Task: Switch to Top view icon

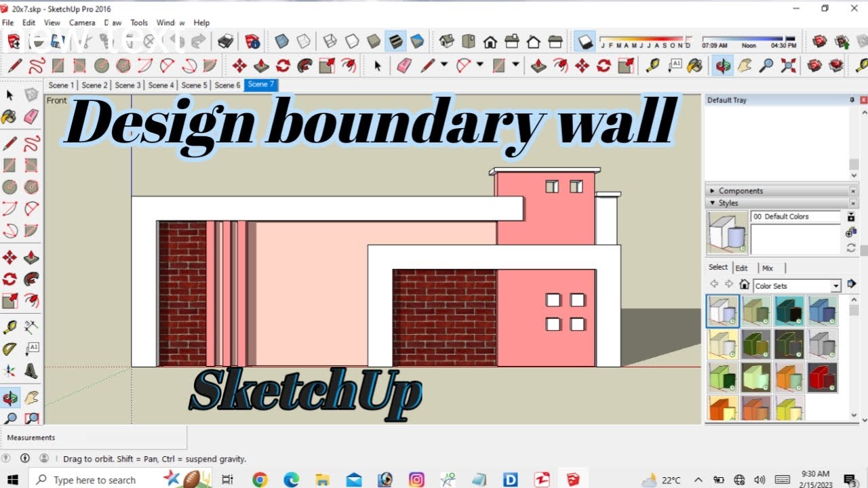Action: pyautogui.click(x=469, y=41)
